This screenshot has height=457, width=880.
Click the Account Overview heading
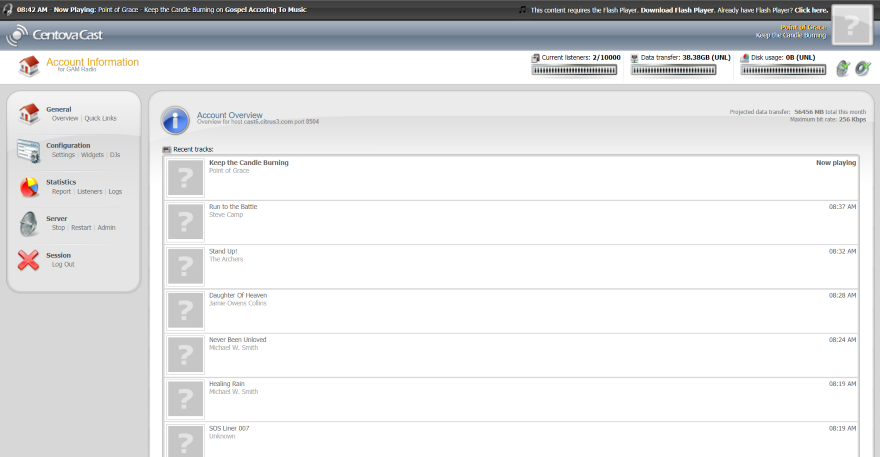[x=230, y=115]
